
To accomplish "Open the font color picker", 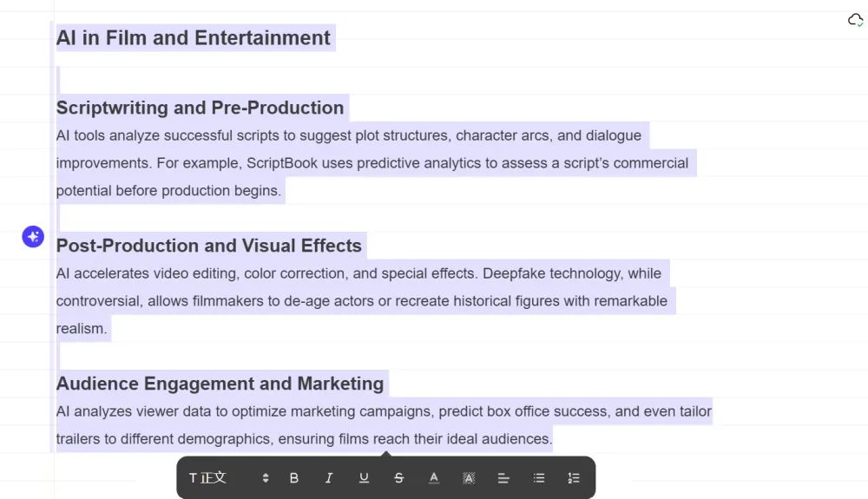I will point(434,478).
